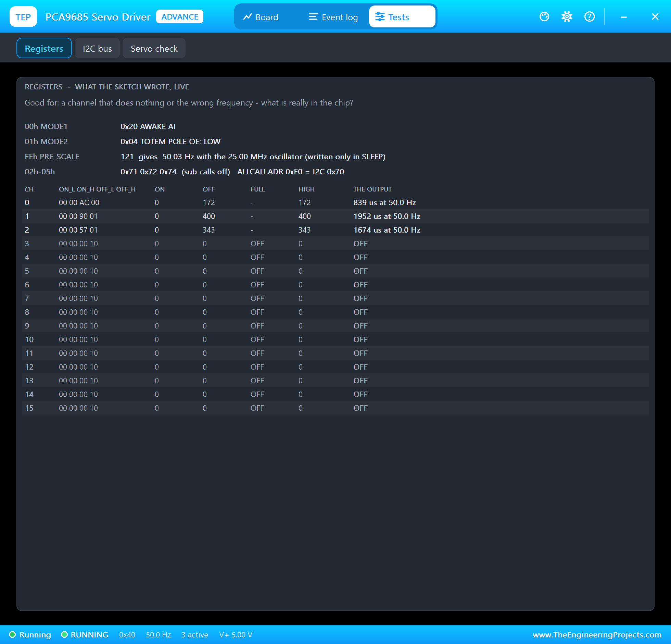671x644 pixels.
Task: Click the channel 15 row number
Action: coord(29,408)
